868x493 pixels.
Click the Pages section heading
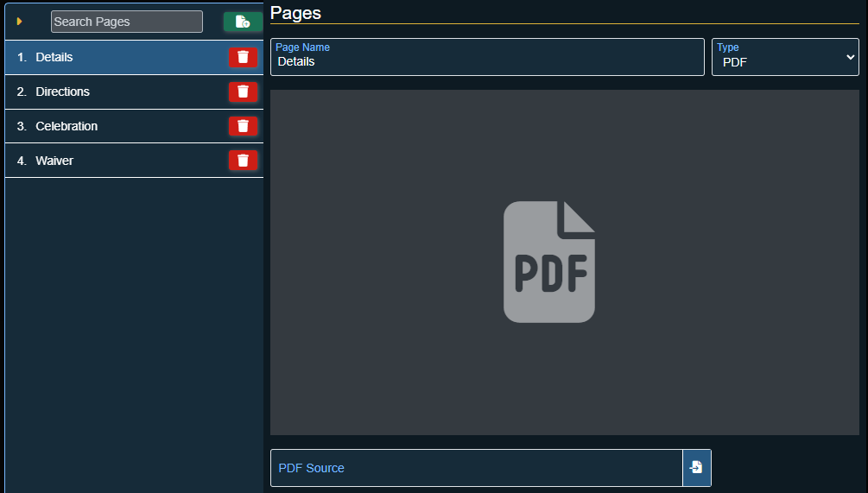coord(295,12)
